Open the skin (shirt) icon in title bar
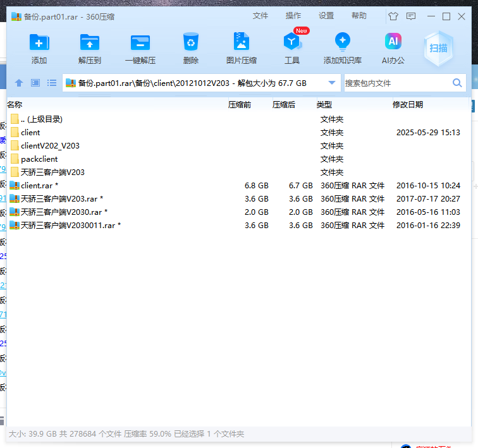478x448 pixels. 393,16
